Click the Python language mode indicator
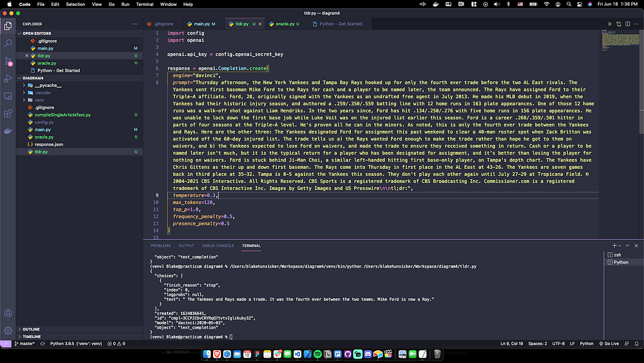 coord(587,344)
